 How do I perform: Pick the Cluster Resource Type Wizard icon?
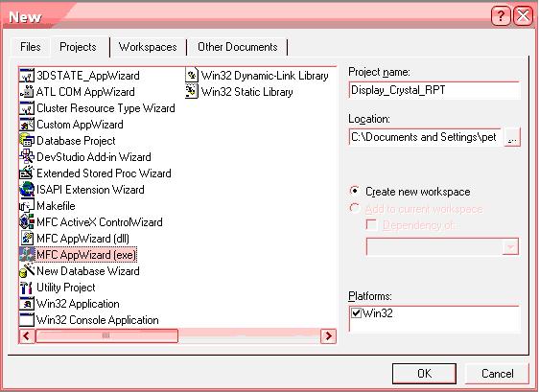27,108
